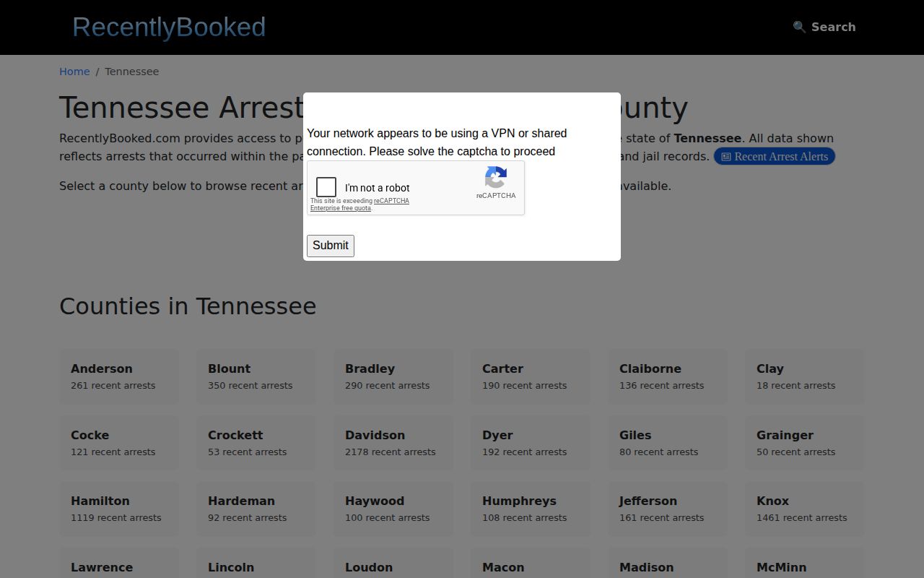924x578 pixels.
Task: Browse Hamilton county arrests
Action: [119, 509]
